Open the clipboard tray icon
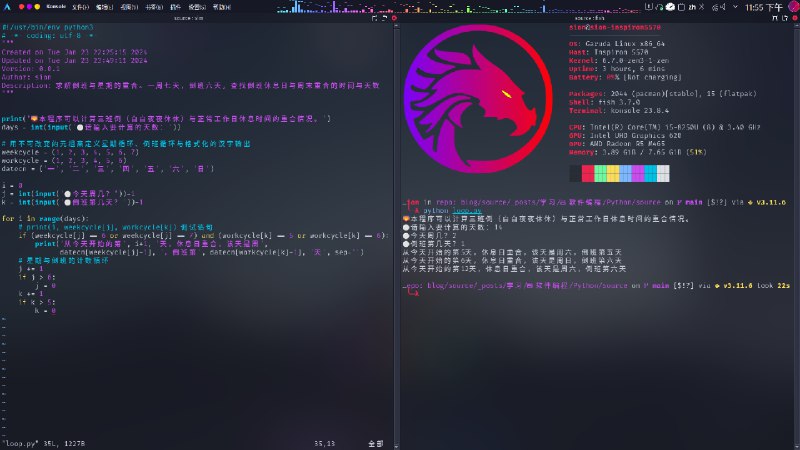The height and width of the screenshot is (450, 800). (649, 7)
